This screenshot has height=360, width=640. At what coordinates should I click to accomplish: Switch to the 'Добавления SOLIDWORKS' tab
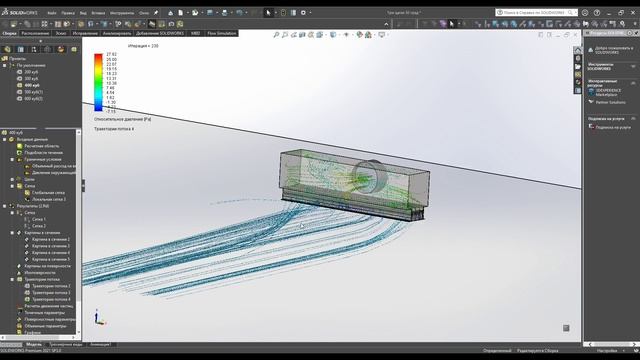pyautogui.click(x=160, y=33)
